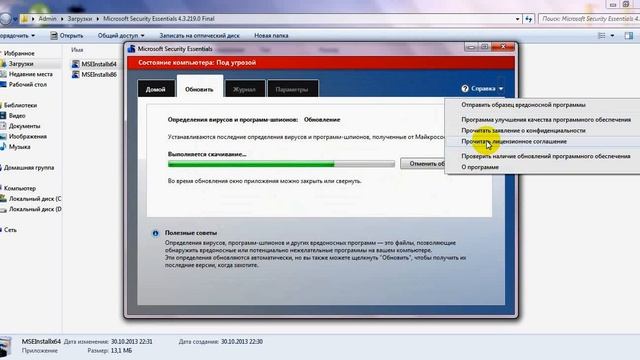Viewport: 640px width, 360px height.
Task: Select Домашняя группа in navigation pane
Action: point(29,168)
